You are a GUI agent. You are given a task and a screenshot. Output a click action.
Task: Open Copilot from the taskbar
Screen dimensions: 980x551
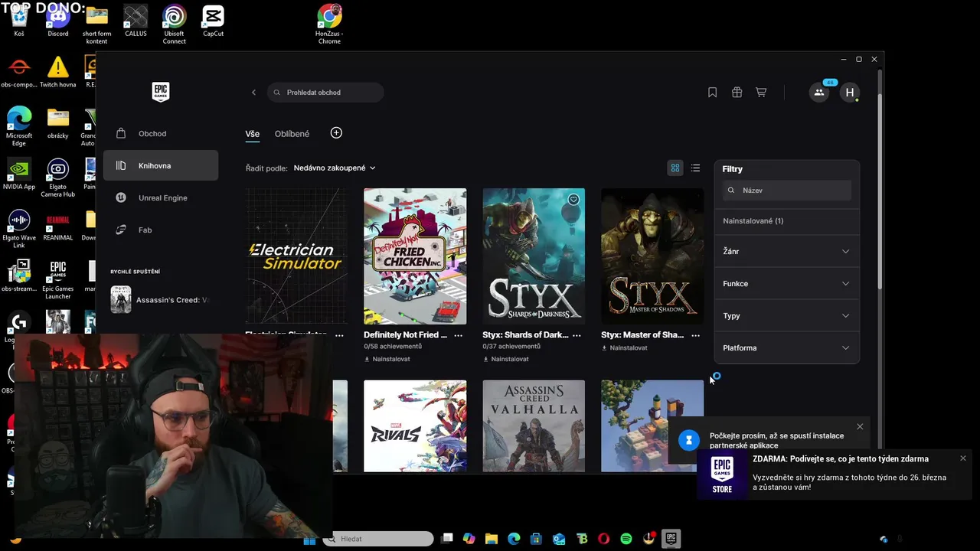469,539
